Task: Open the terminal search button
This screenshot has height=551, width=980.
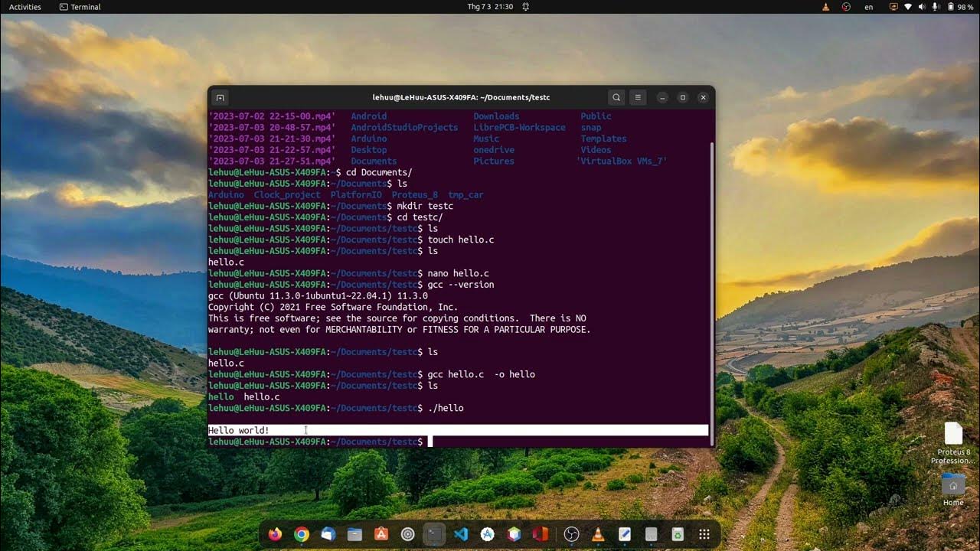Action: [616, 97]
